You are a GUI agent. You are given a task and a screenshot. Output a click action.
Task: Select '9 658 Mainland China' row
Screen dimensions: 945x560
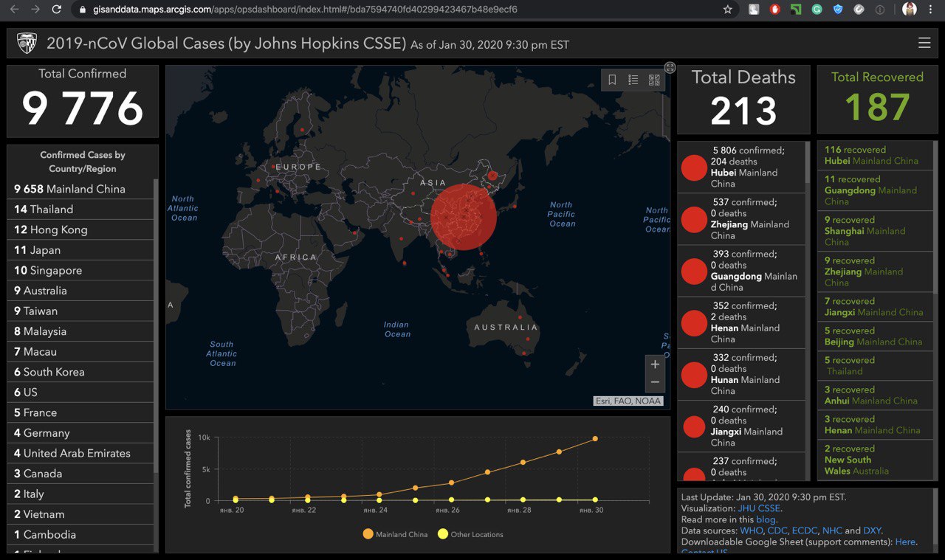[80, 189]
